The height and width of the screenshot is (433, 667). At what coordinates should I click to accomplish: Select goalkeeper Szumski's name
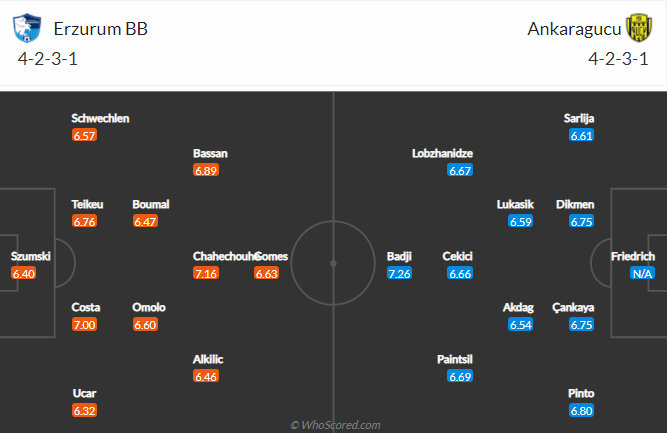point(31,256)
